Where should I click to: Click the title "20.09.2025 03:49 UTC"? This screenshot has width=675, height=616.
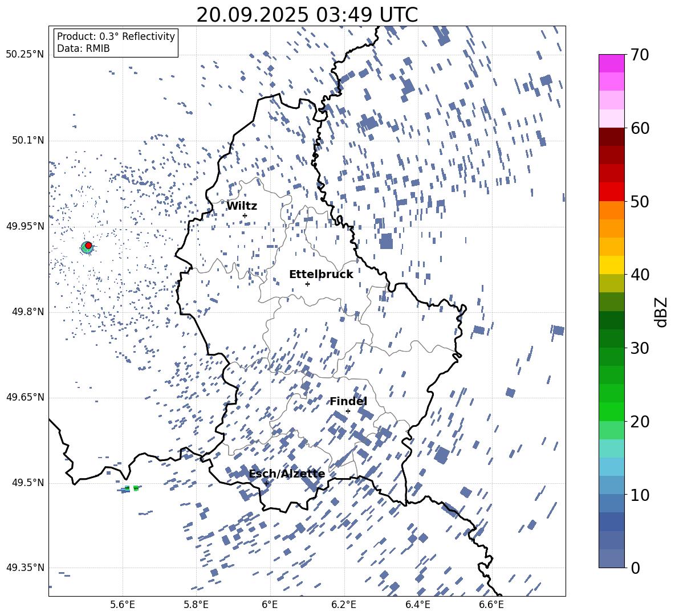[307, 15]
